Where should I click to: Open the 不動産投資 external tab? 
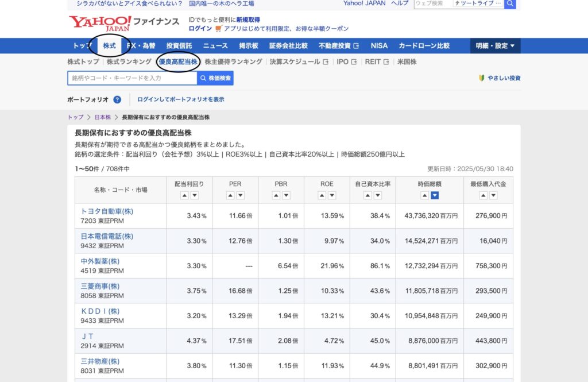(339, 46)
